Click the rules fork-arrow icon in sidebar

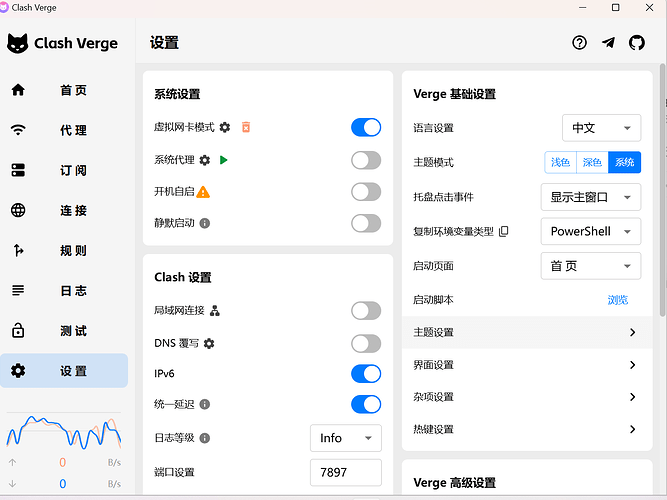(x=18, y=250)
